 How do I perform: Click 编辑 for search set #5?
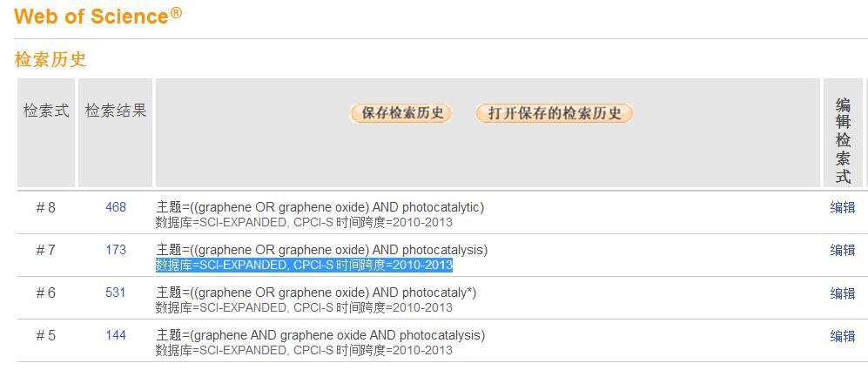coord(842,336)
